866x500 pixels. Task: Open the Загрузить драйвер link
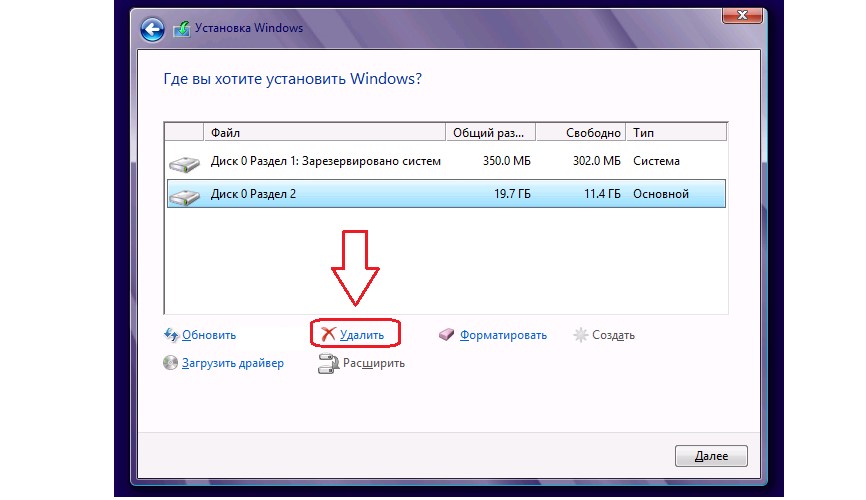click(233, 363)
